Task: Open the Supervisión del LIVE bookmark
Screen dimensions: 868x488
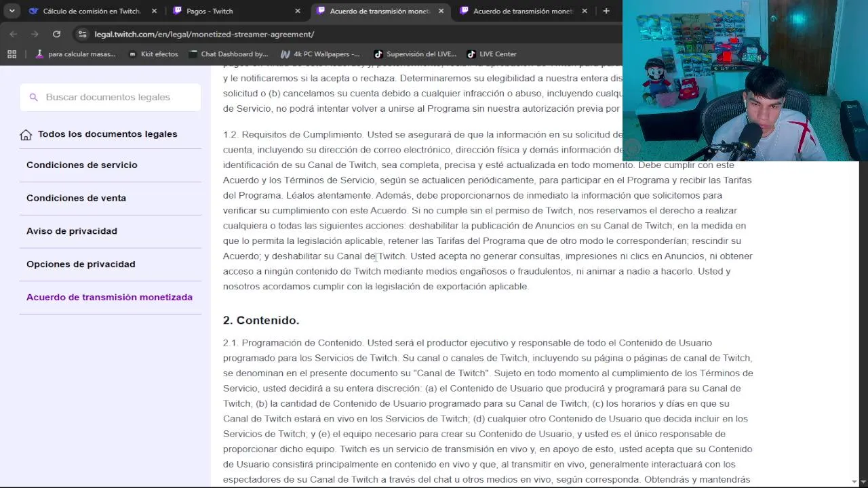Action: pos(415,54)
